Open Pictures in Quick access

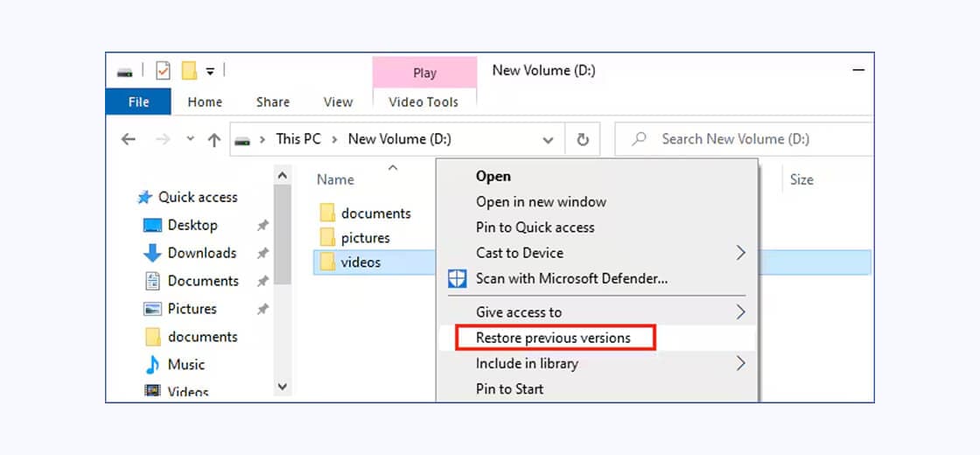[192, 308]
